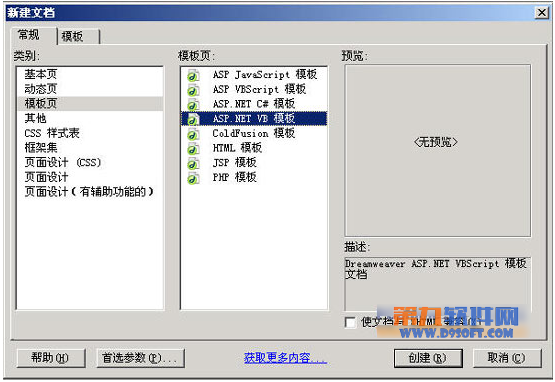
Task: Select 页面设计 (CSS) category
Action: [x=63, y=163]
